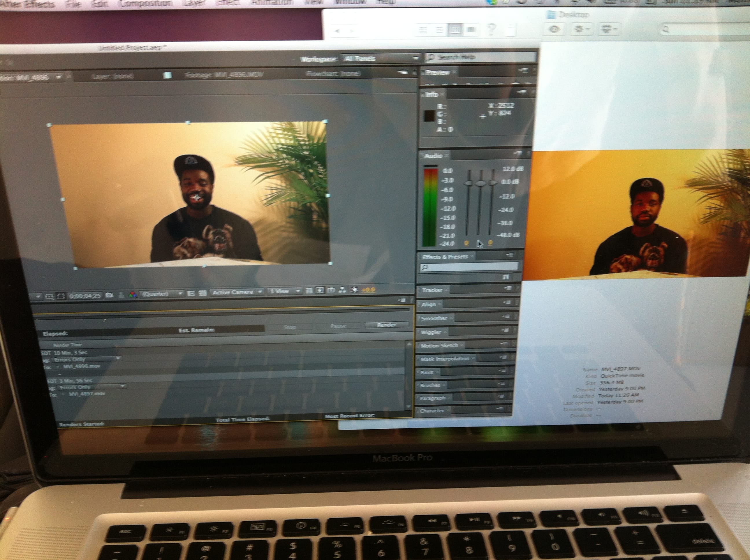The height and width of the screenshot is (560, 750).
Task: Toggle region of interest button in viewer
Action: 191,294
